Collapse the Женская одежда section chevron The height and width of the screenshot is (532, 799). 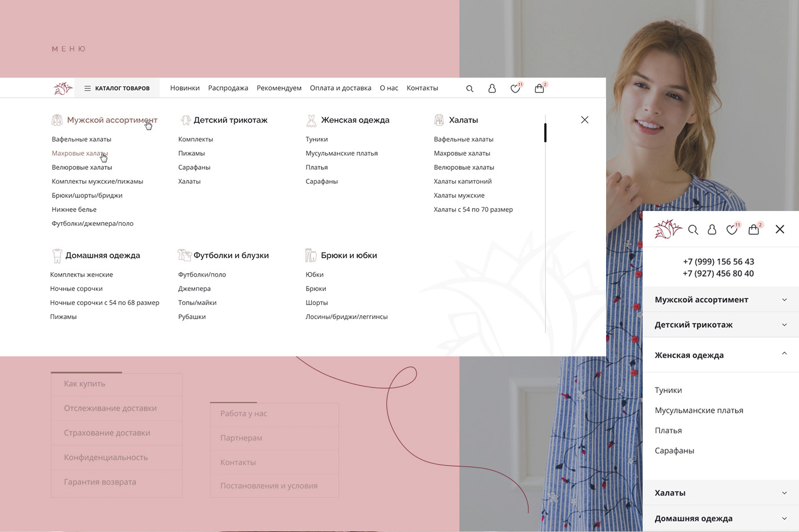pos(783,354)
